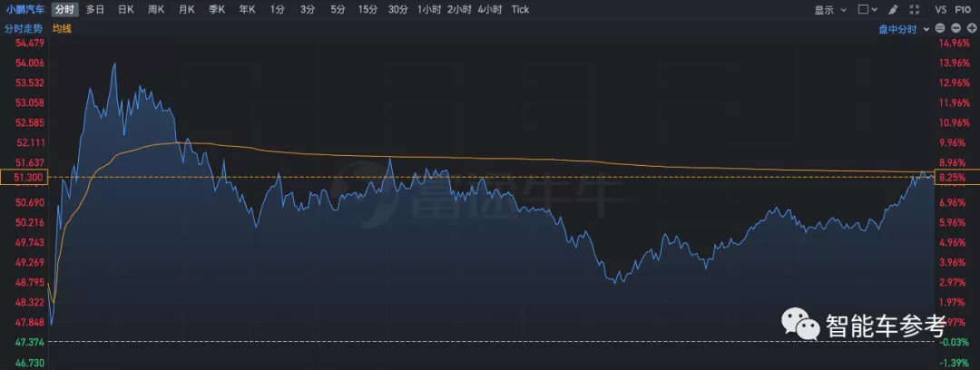Toggle the 均线 average line legend
980x370 pixels.
pyautogui.click(x=62, y=28)
